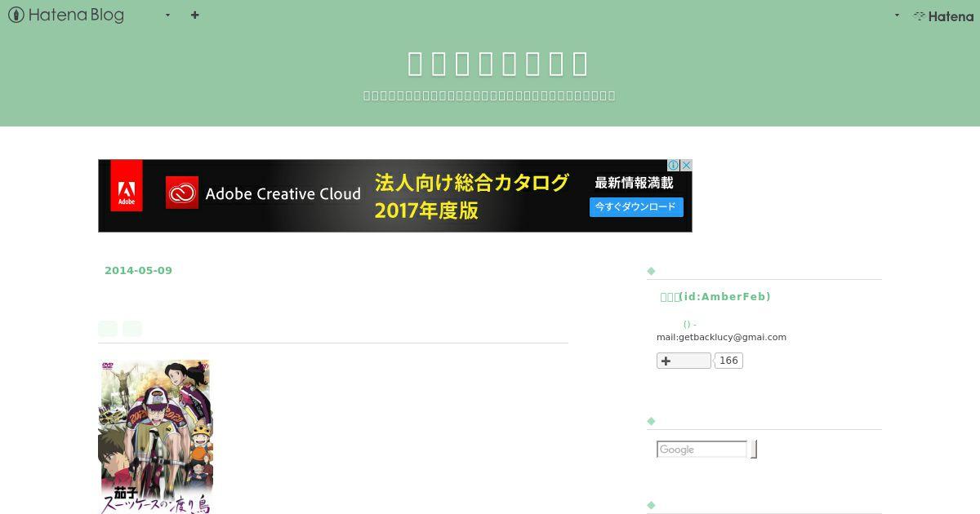980x514 pixels.
Task: Click the search submit button beside Google field
Action: point(754,450)
